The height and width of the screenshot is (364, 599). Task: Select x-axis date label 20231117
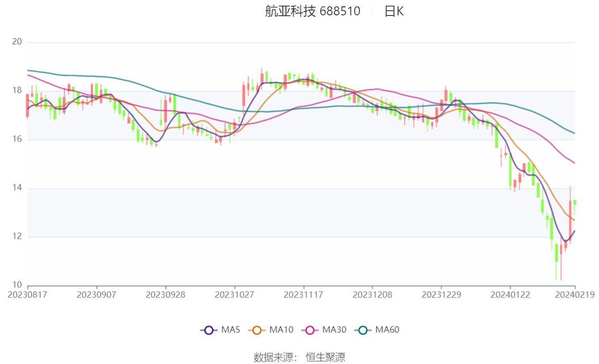[303, 295]
